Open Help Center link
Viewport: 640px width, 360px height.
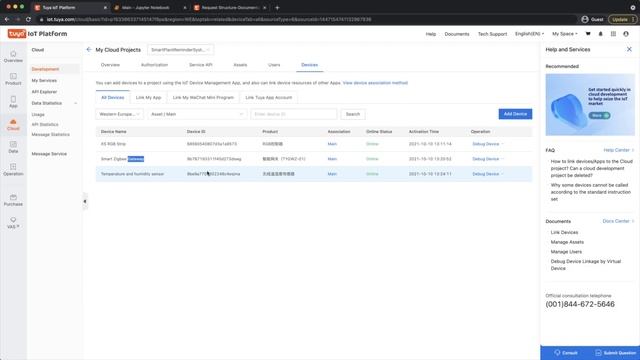[618, 150]
